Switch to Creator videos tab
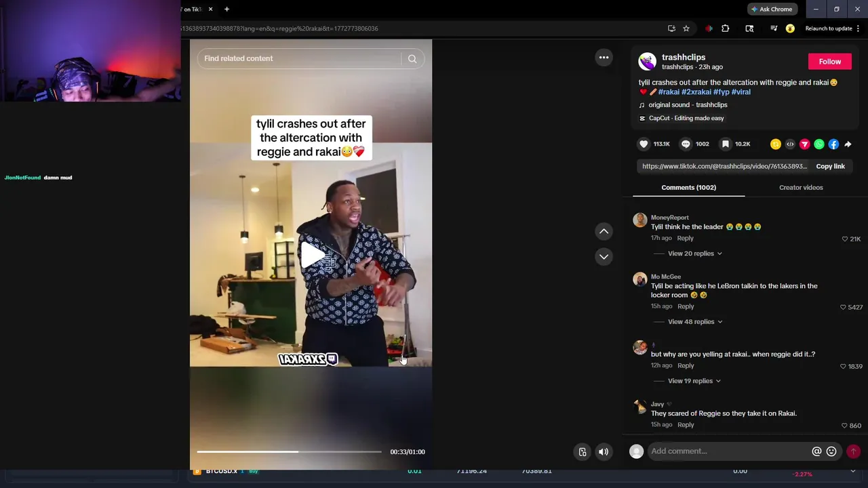The image size is (868, 488). click(x=801, y=188)
